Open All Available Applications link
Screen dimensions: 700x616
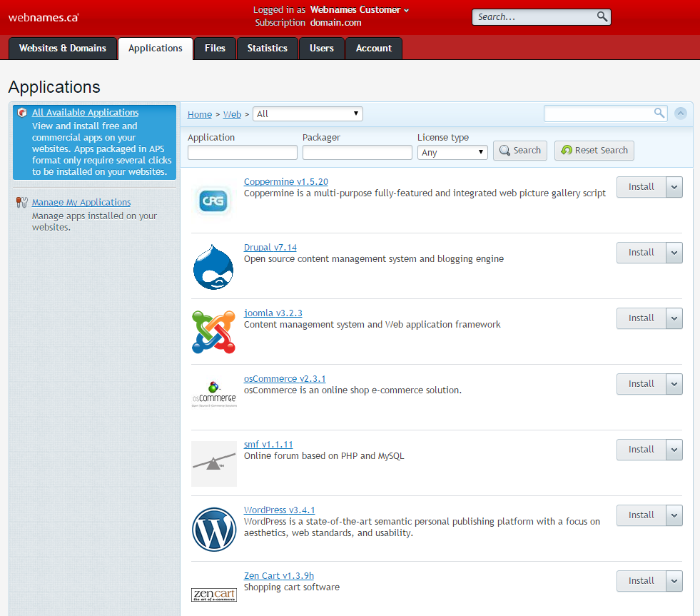[85, 113]
